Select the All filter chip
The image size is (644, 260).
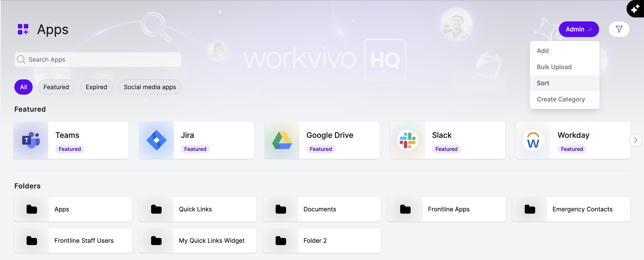click(24, 87)
